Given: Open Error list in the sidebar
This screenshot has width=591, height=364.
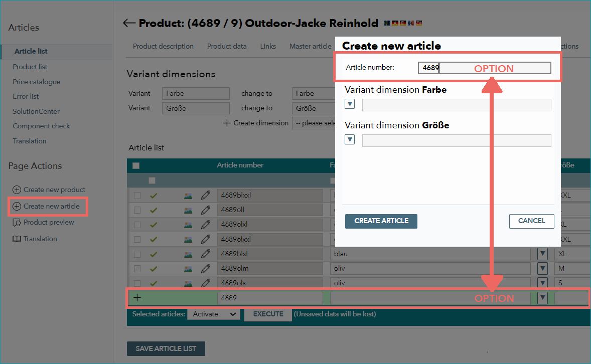Looking at the screenshot, I should (26, 96).
